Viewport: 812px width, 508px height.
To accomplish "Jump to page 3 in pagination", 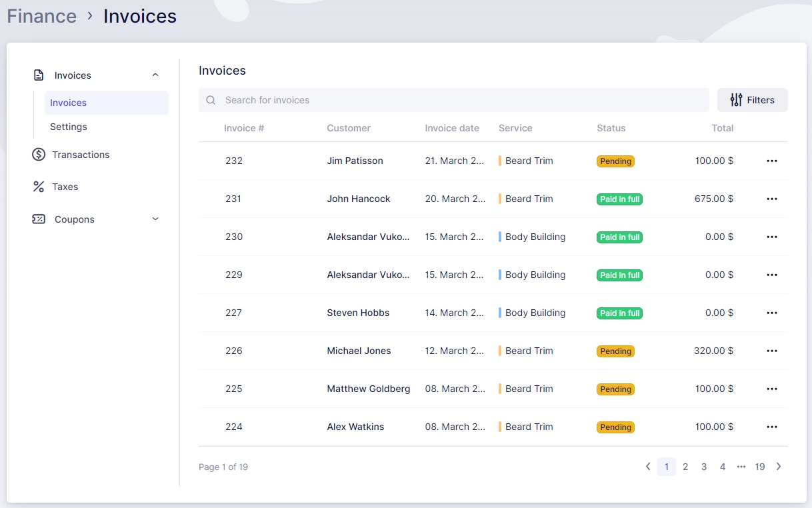I will 704,467.
